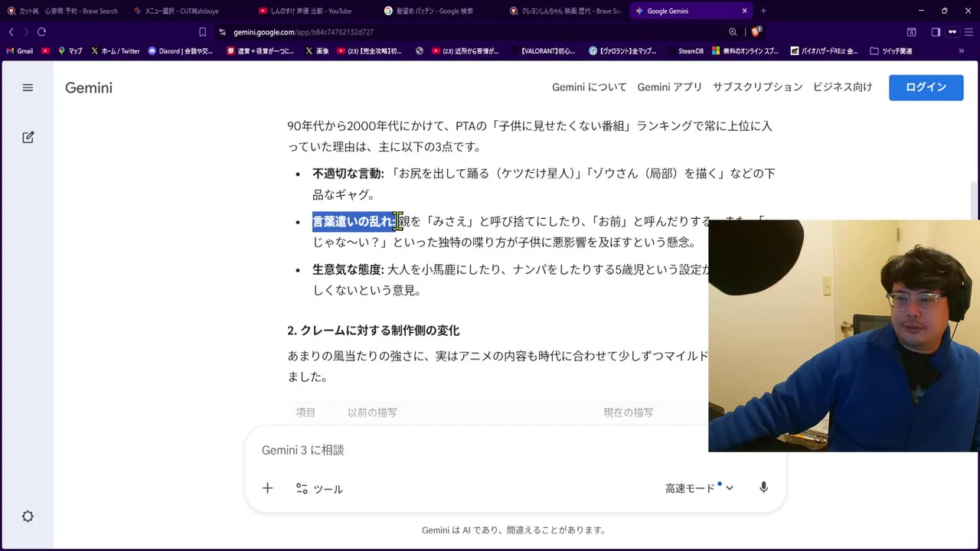Click table header 現在の描写
Viewport: 980px width, 551px height.
(628, 412)
